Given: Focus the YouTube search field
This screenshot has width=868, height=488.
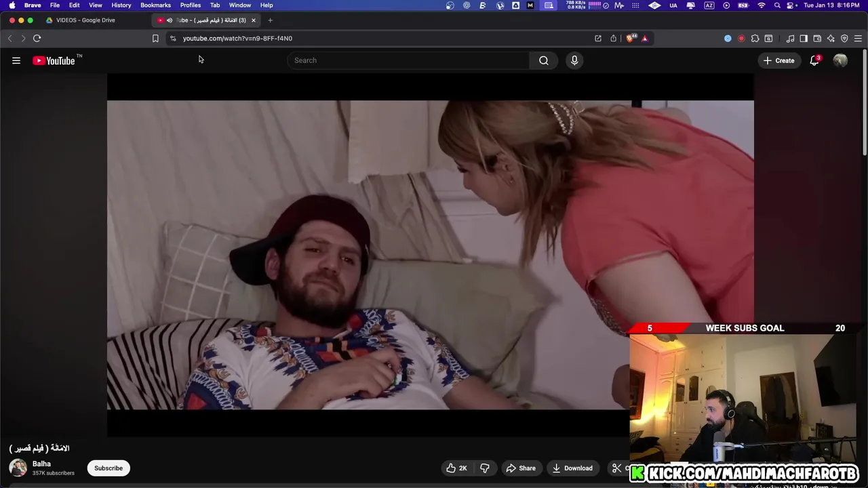Looking at the screenshot, I should [x=408, y=60].
